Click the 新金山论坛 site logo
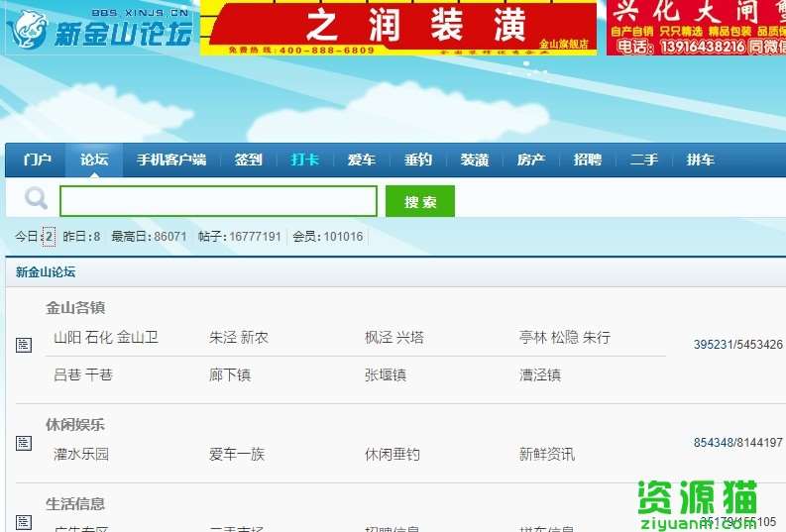This screenshot has height=532, width=786. 97,30
